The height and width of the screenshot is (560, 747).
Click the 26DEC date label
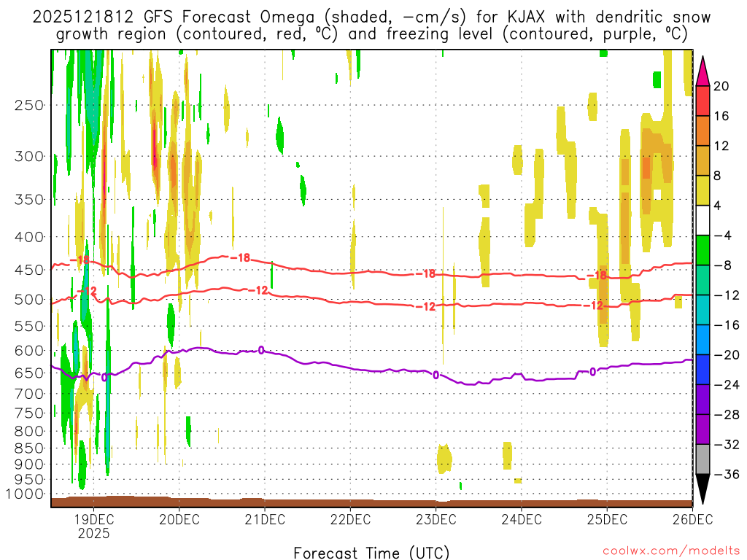(693, 519)
